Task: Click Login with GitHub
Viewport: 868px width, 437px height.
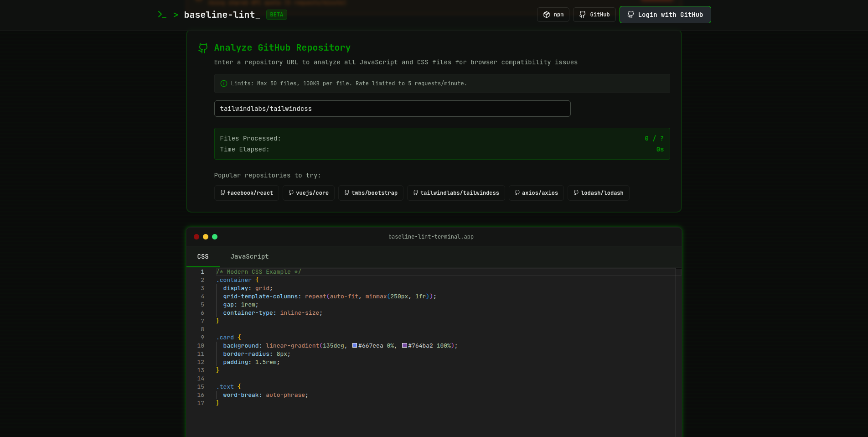Action: [665, 15]
